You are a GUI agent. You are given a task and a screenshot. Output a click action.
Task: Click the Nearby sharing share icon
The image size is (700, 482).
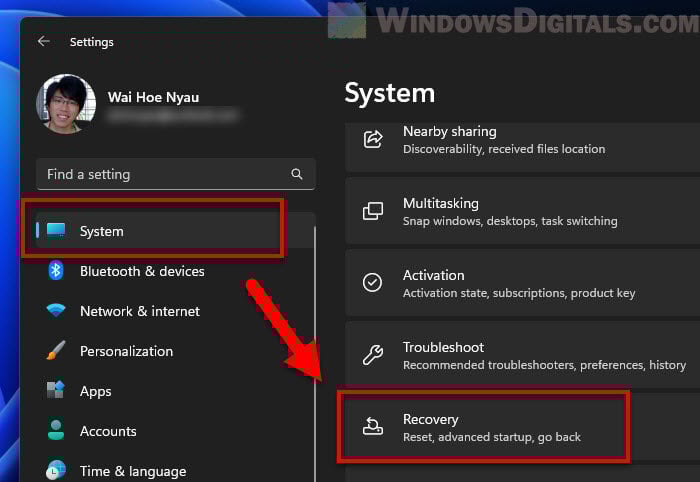373,140
